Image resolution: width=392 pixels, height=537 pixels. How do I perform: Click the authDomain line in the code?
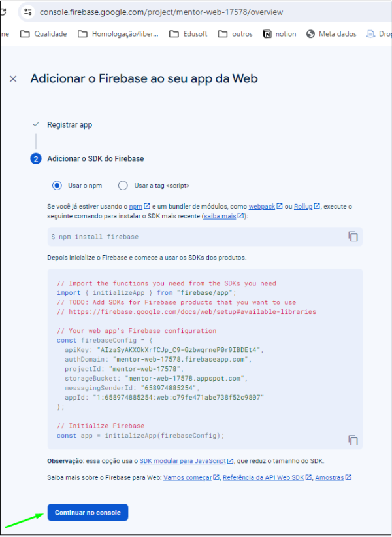159,360
